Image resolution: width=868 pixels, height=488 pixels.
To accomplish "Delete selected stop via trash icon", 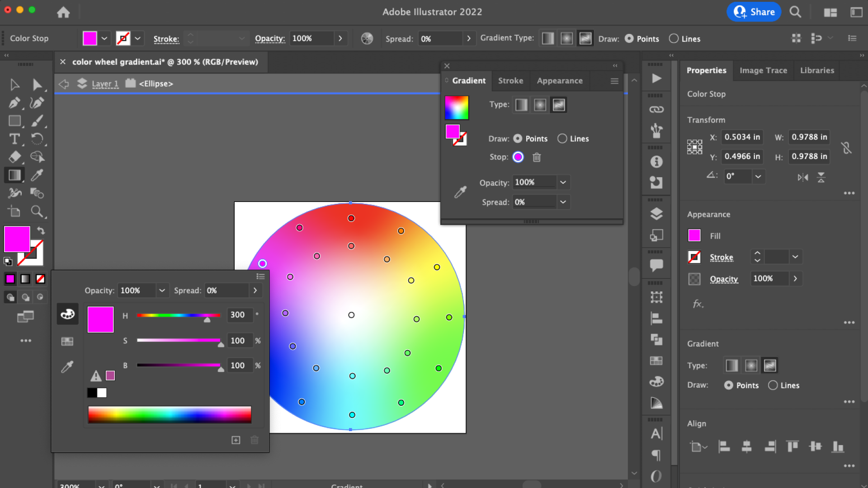I will [x=537, y=157].
